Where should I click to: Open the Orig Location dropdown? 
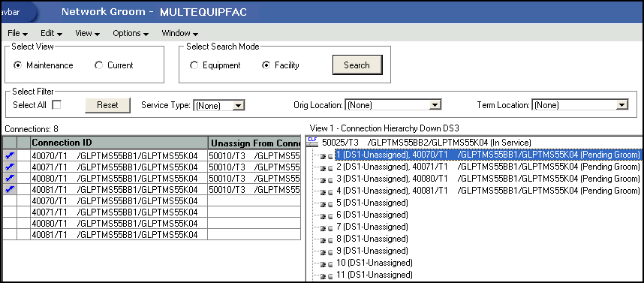435,105
